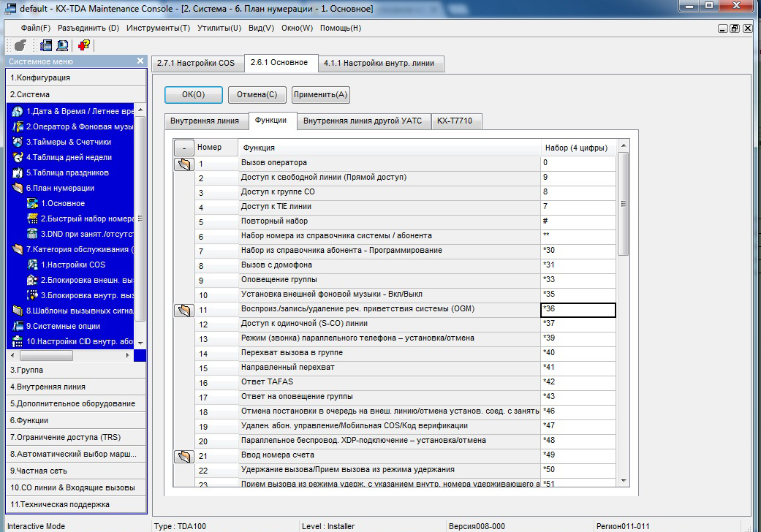Expand the 1.Конфигурация section
This screenshot has width=761, height=532.
[77, 77]
